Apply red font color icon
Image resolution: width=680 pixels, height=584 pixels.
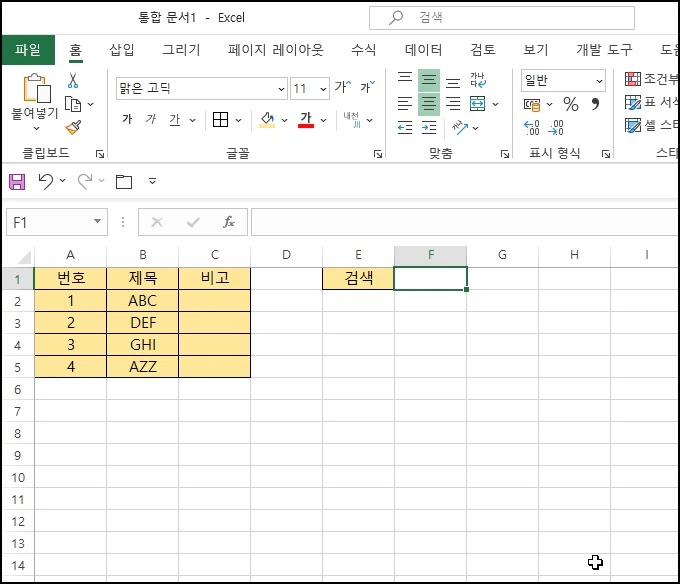click(x=306, y=119)
